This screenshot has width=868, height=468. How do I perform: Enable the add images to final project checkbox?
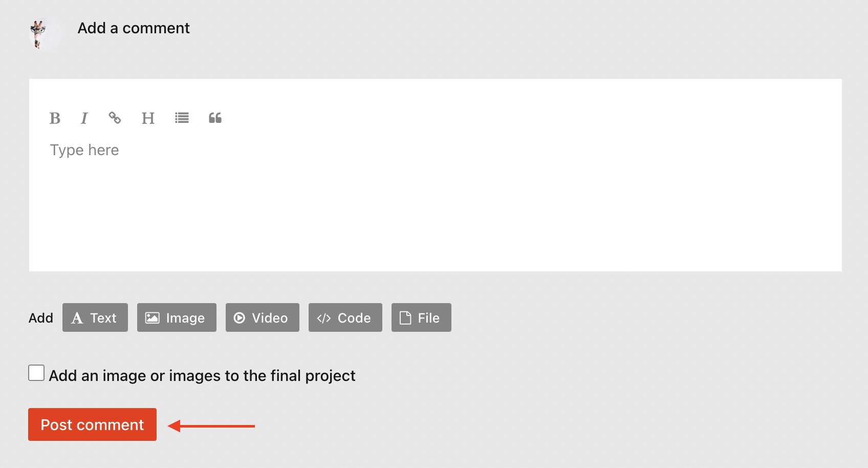tap(36, 373)
